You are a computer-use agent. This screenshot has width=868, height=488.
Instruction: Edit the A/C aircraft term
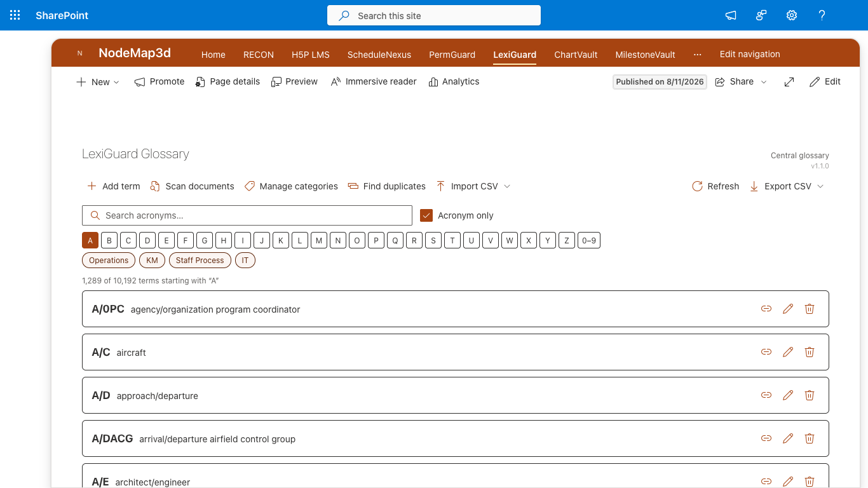coord(788,352)
